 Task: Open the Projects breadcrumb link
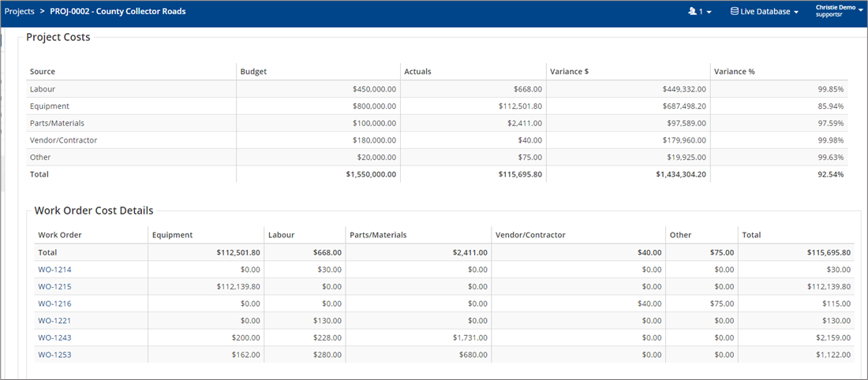coord(20,11)
